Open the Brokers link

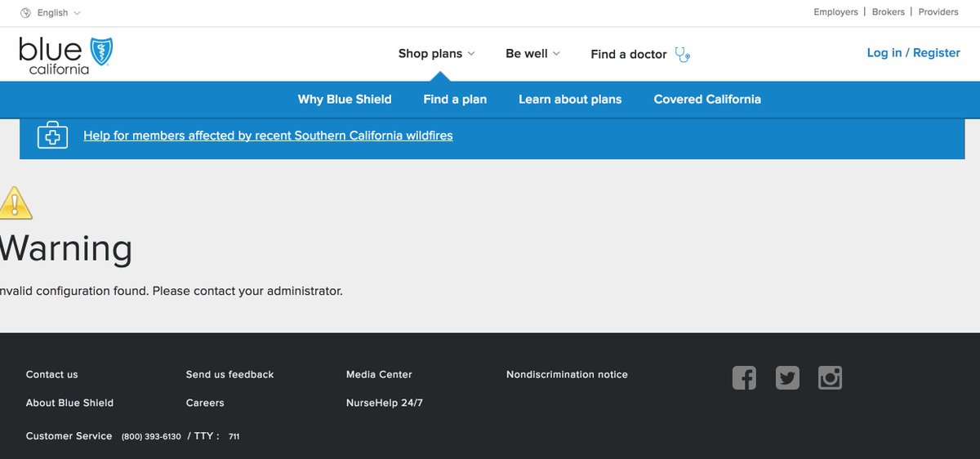[889, 12]
